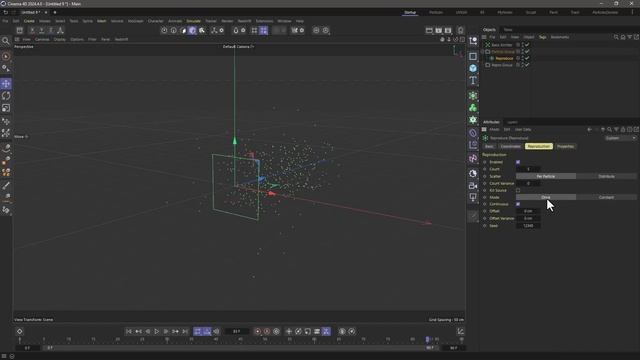Image resolution: width=640 pixels, height=360 pixels.
Task: Toggle Basic Emitter enable checkmark
Action: (527, 45)
